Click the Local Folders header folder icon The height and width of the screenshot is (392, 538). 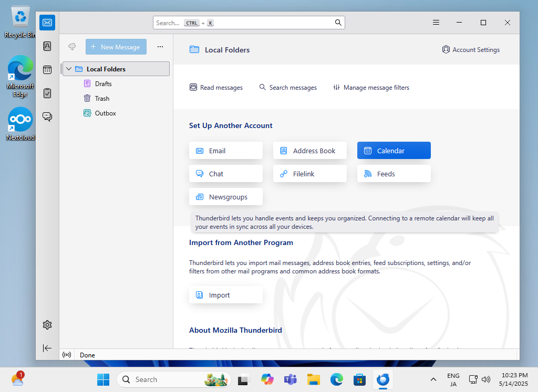pyautogui.click(x=194, y=49)
